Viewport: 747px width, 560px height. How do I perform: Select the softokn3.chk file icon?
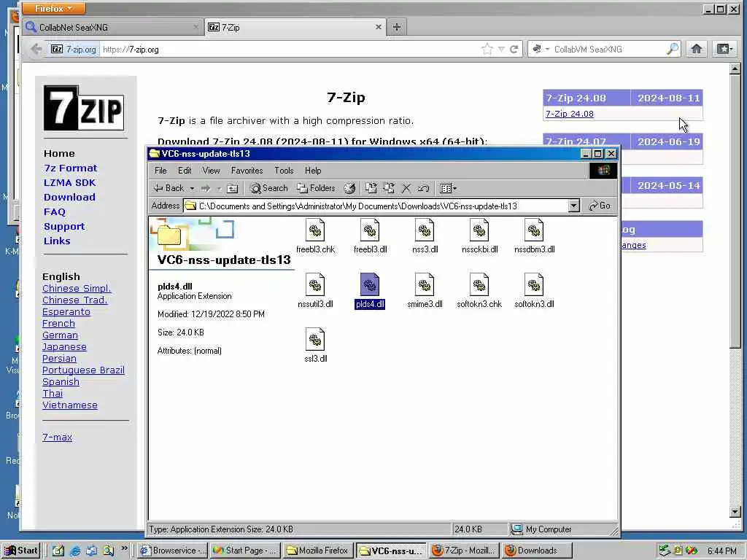click(x=479, y=286)
